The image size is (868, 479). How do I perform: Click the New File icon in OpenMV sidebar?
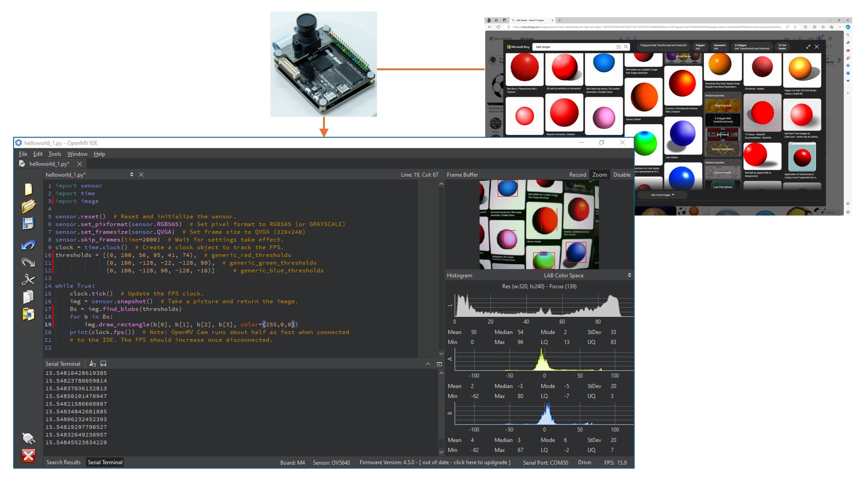[x=28, y=189]
